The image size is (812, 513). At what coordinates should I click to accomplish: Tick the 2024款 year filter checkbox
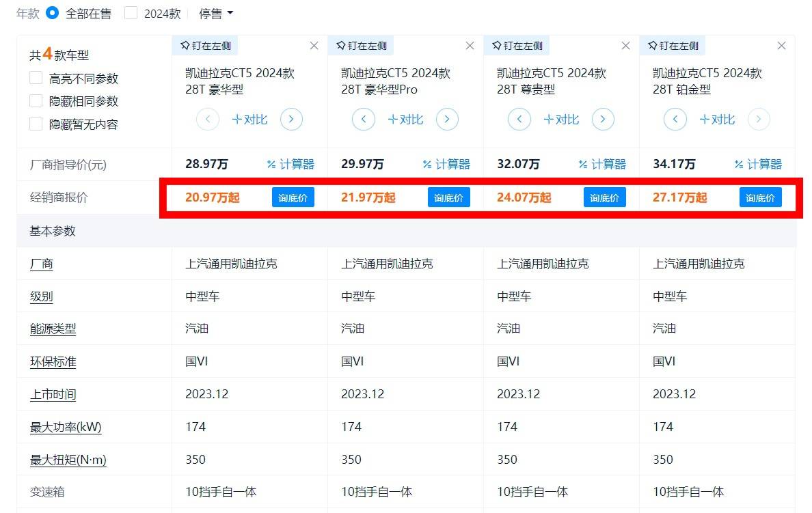click(131, 13)
